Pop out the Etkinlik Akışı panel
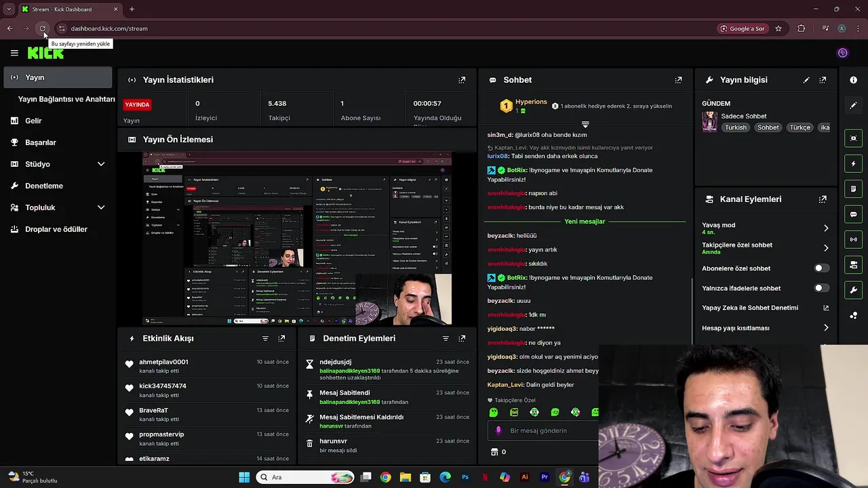Viewport: 868px width, 488px height. pyautogui.click(x=281, y=338)
